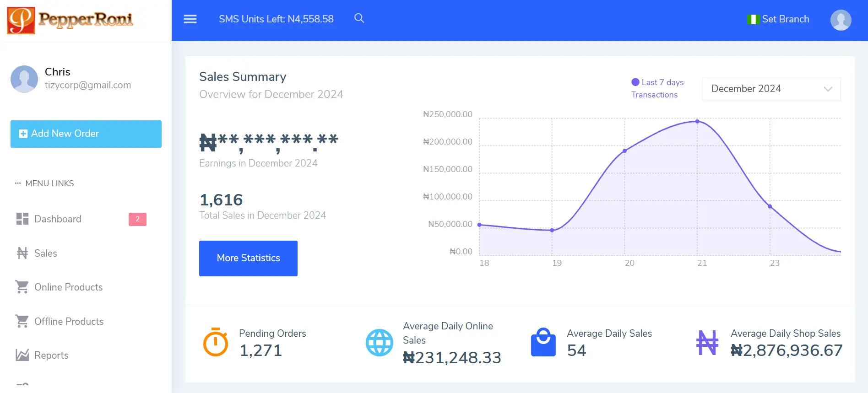
Task: Click the search magnifier icon
Action: 359,18
